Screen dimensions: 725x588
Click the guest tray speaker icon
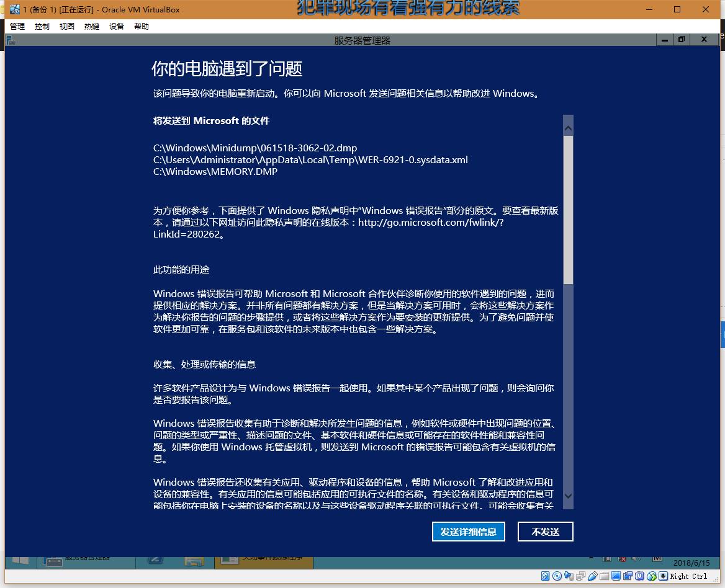636,558
